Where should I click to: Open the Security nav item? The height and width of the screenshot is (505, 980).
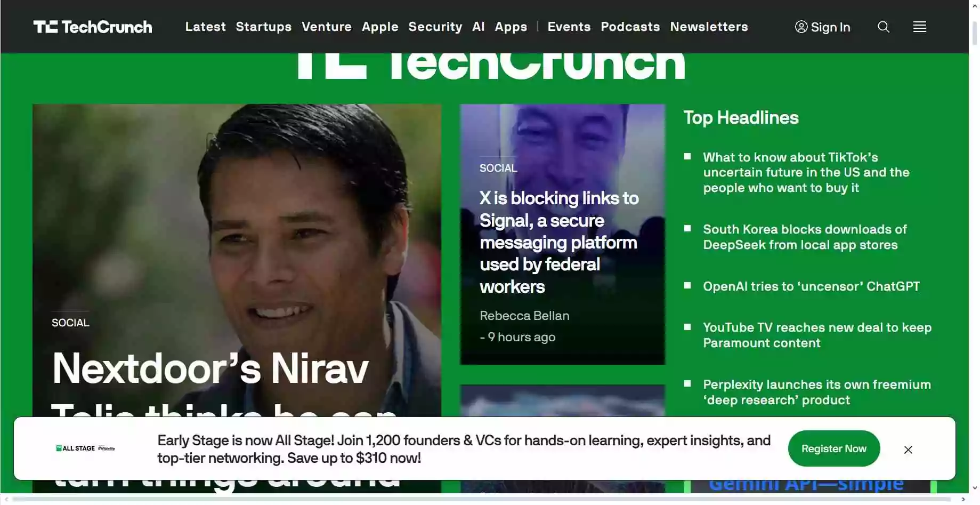pyautogui.click(x=435, y=27)
